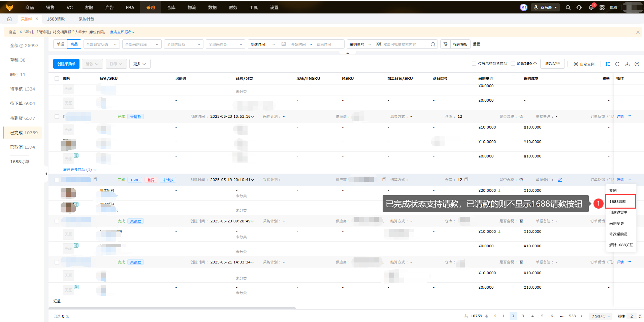Open the top bar search icon
The width and height of the screenshot is (644, 322).
coord(568,7)
